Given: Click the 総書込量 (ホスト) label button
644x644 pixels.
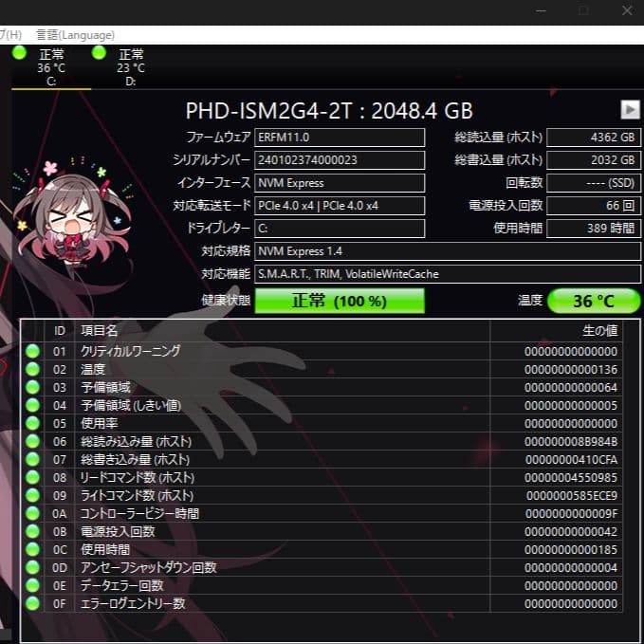Looking at the screenshot, I should pyautogui.click(x=498, y=160).
